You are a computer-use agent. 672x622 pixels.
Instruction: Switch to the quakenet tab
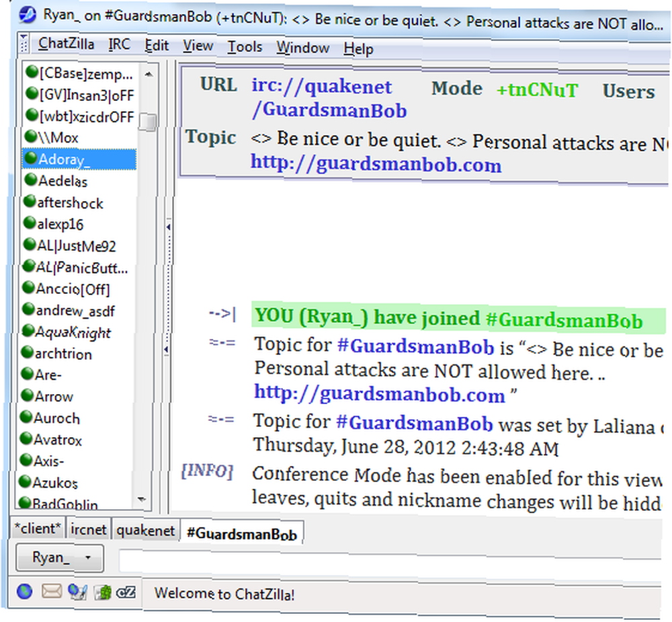coord(146,531)
